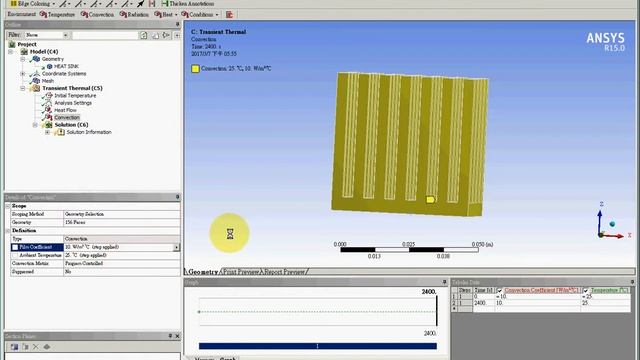
Task: Click the Suppressed No value
Action: (122, 272)
